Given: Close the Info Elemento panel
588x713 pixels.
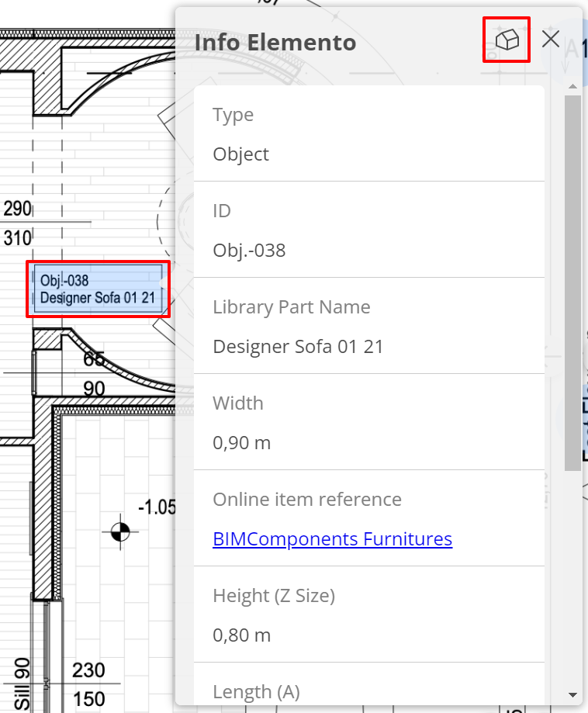Looking at the screenshot, I should (551, 39).
